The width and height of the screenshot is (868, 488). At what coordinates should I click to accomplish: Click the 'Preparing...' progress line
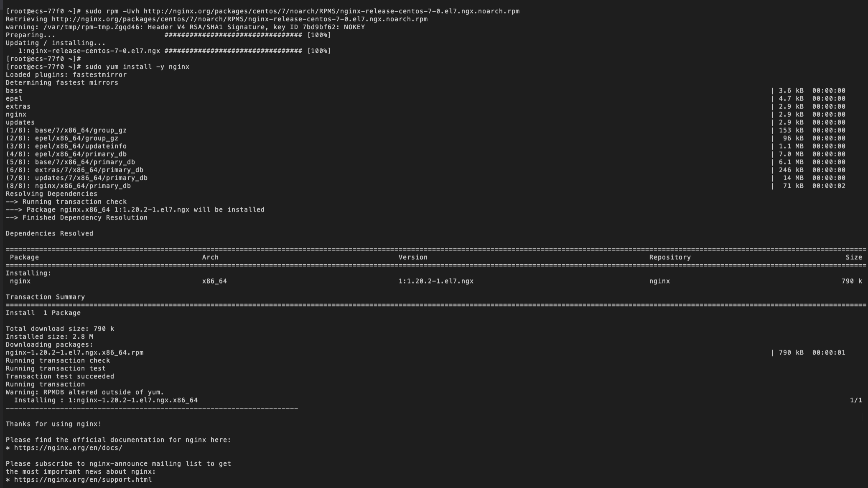168,35
